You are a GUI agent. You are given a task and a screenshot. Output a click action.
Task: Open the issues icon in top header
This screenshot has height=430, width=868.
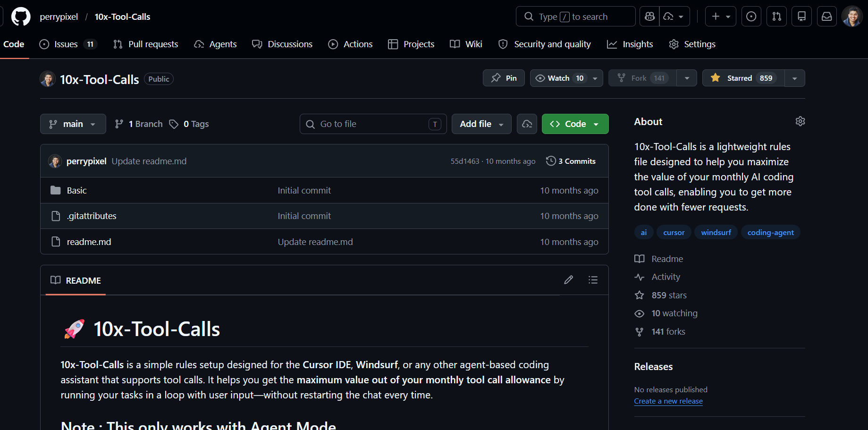[751, 17]
